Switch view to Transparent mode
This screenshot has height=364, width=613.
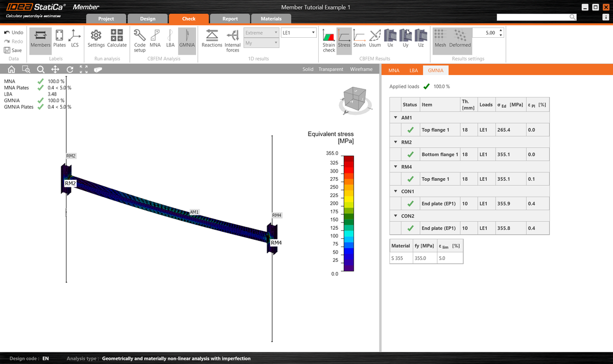pos(332,69)
